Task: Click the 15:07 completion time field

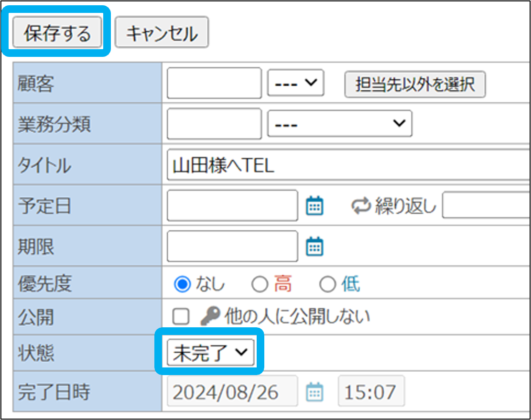Action: (x=371, y=392)
